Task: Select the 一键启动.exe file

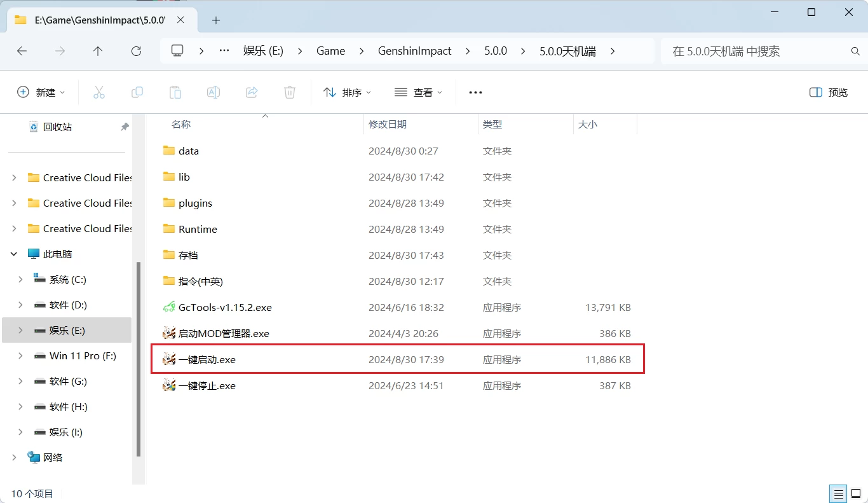Action: pyautogui.click(x=207, y=359)
